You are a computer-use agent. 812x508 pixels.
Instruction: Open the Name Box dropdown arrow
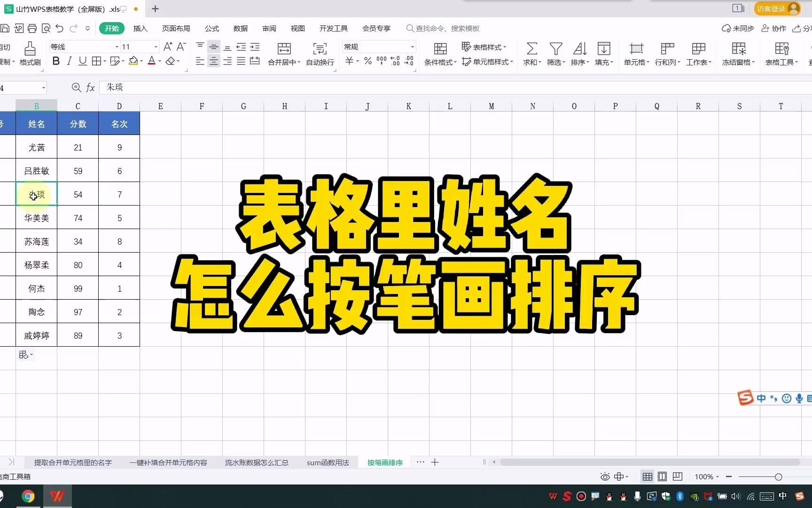(x=43, y=87)
